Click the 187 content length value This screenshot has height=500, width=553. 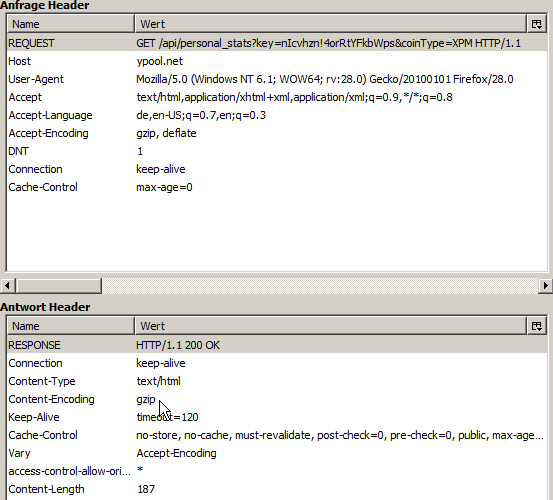(146, 489)
